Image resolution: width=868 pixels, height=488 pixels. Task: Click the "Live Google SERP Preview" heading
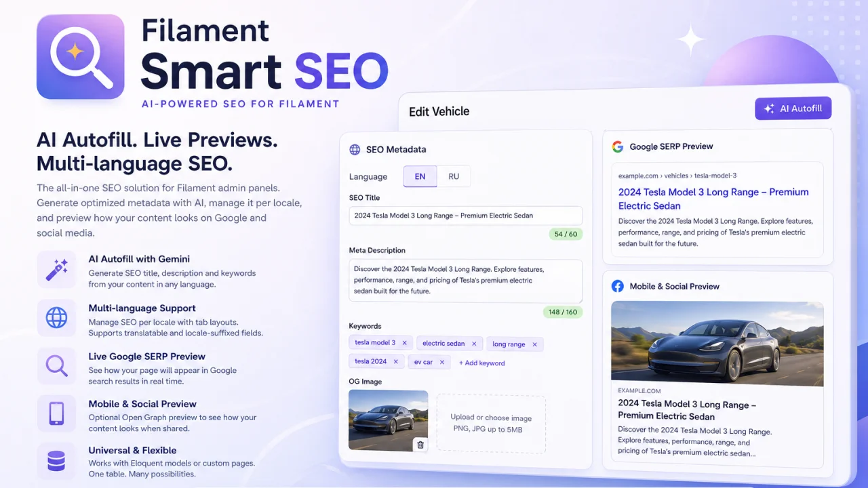tap(146, 357)
